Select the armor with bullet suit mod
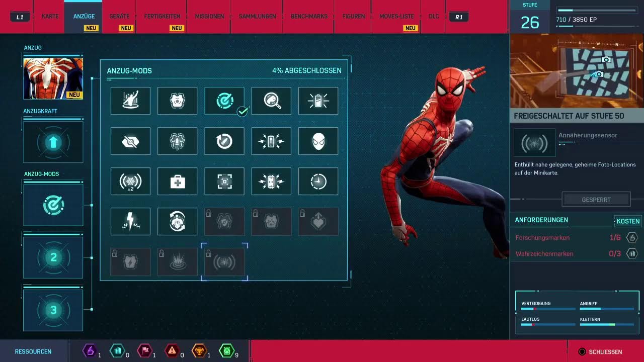 point(177,141)
